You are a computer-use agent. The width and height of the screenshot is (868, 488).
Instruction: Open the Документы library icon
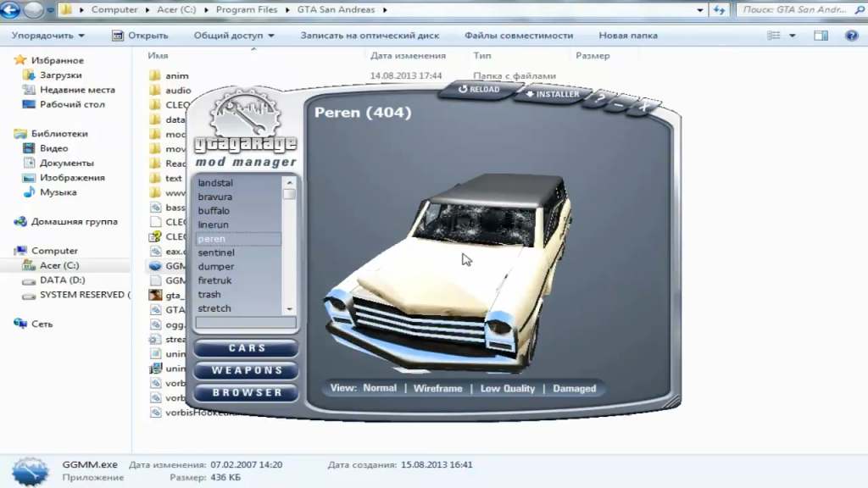[x=29, y=163]
